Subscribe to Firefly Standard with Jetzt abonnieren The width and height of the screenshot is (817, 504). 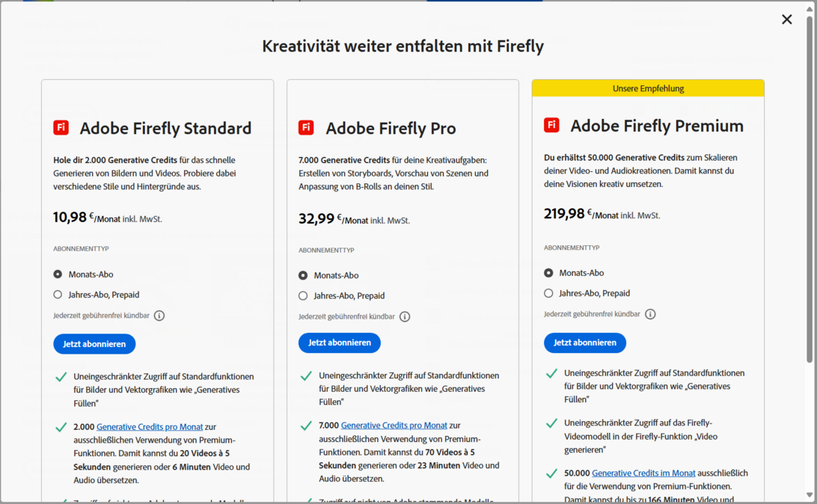click(x=94, y=344)
